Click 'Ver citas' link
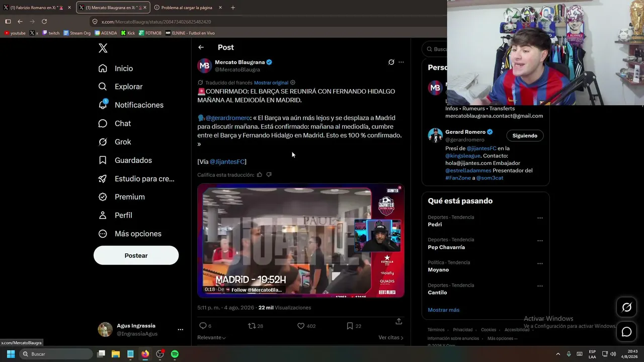Screen dimensions: 644x362 tap(391, 337)
